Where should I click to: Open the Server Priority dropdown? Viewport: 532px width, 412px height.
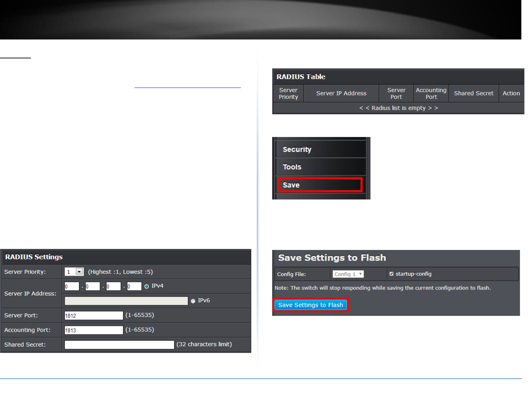click(74, 272)
